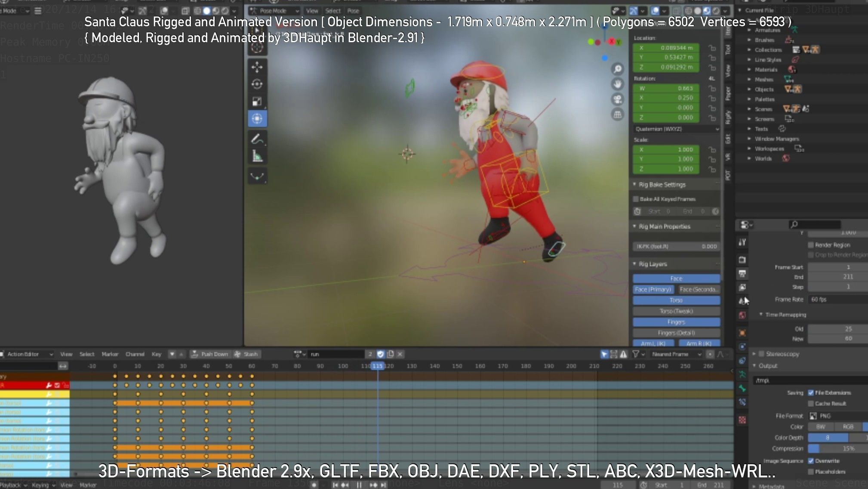Click the pan hand viewport gizmo
Image resolution: width=868 pixels, height=489 pixels.
[x=618, y=84]
